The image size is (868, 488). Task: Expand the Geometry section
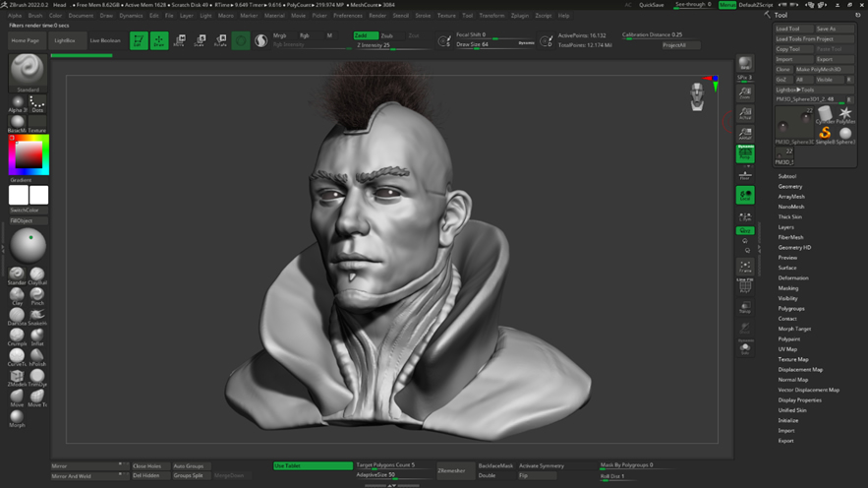790,187
